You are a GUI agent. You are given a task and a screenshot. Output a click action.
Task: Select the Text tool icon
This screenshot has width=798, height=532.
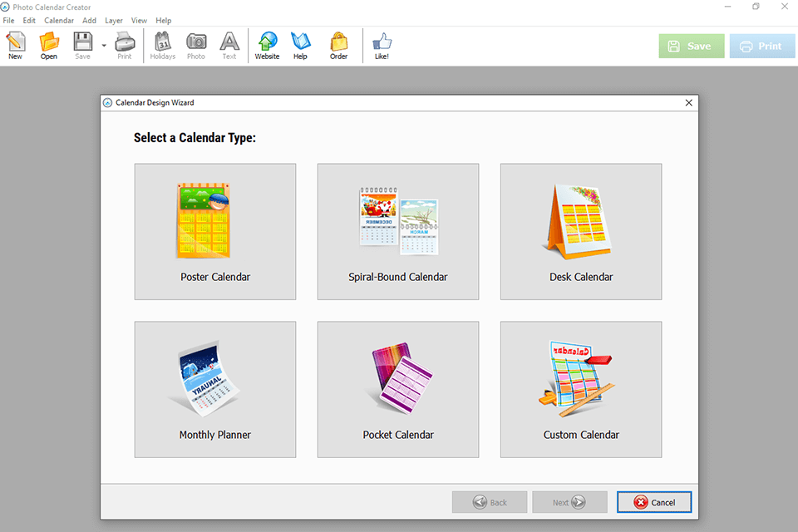tap(229, 46)
